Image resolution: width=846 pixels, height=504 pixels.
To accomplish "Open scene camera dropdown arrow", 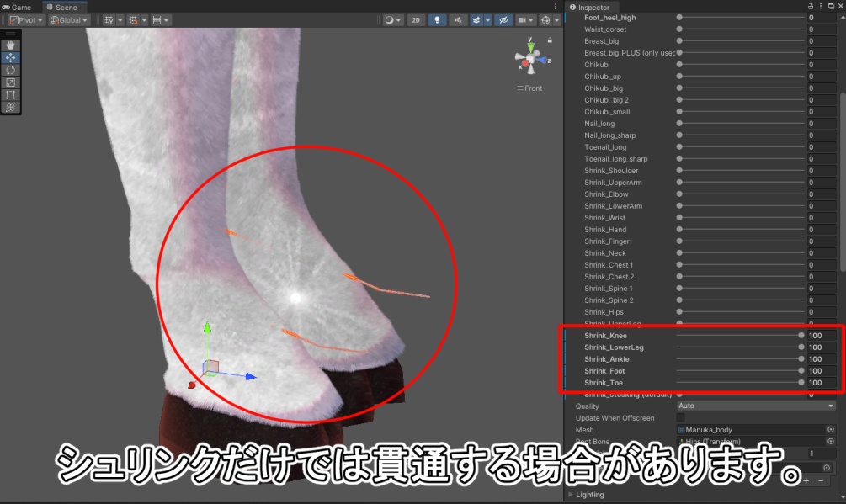I will tap(531, 20).
